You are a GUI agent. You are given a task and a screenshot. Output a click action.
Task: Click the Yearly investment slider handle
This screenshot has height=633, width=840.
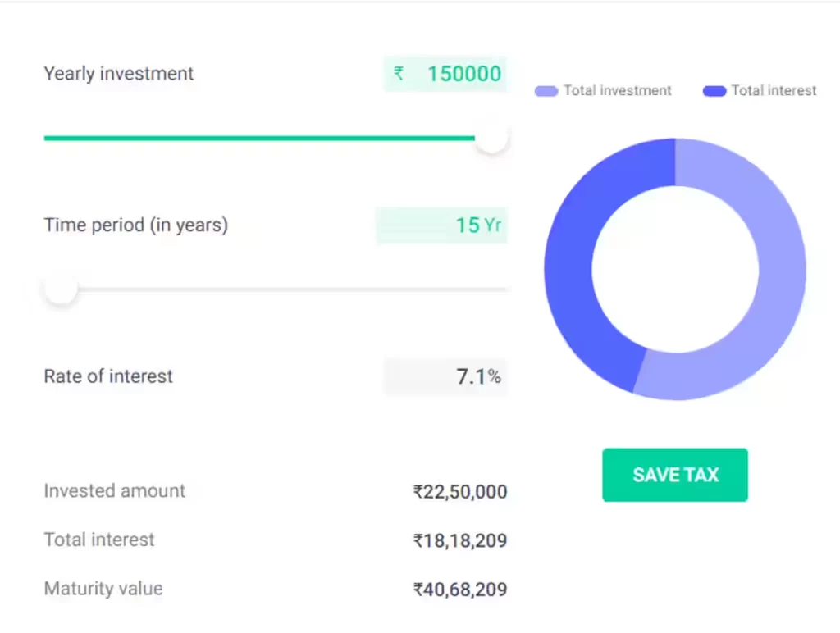coord(491,138)
